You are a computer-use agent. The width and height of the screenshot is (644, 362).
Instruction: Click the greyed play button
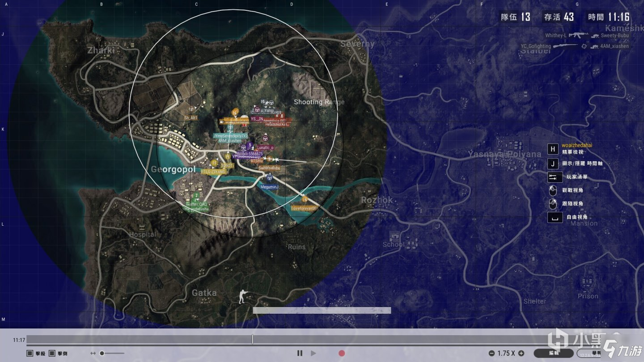314,353
